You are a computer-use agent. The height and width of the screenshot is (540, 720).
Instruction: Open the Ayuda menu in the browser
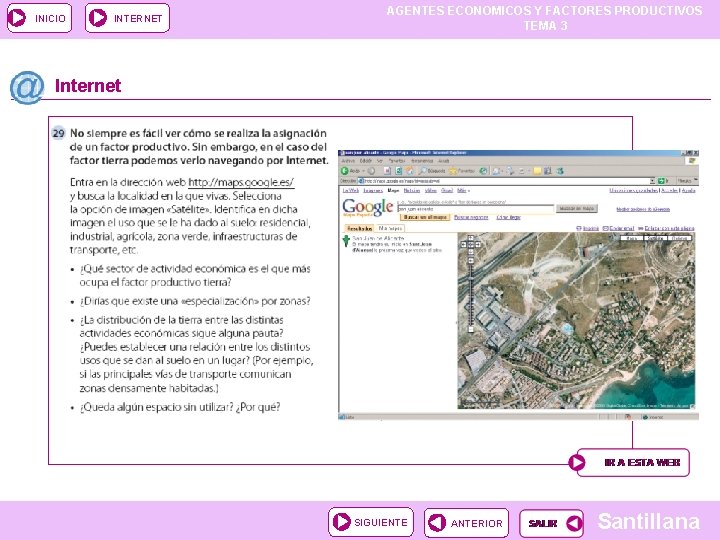click(444, 161)
